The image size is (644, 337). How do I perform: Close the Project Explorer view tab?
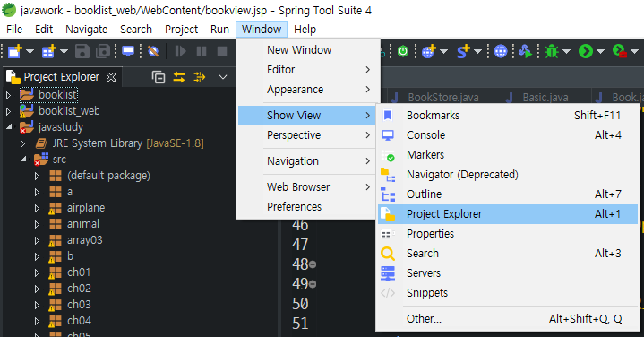(x=111, y=77)
